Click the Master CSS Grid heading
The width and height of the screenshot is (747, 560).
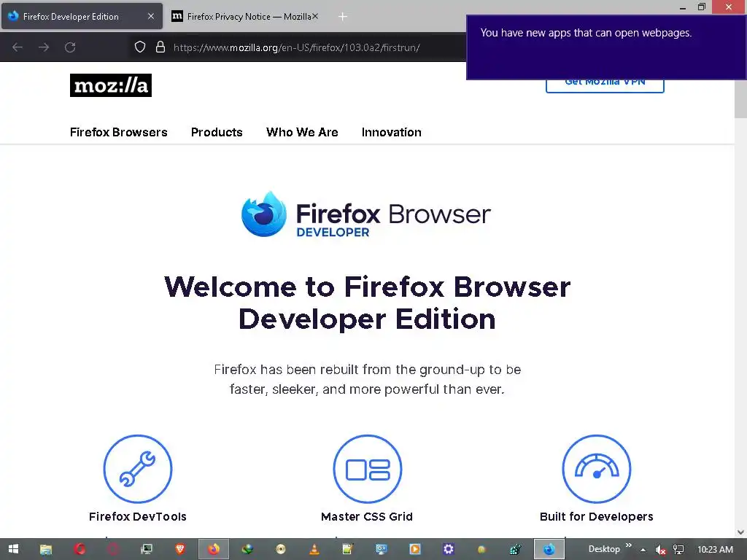[x=367, y=517]
